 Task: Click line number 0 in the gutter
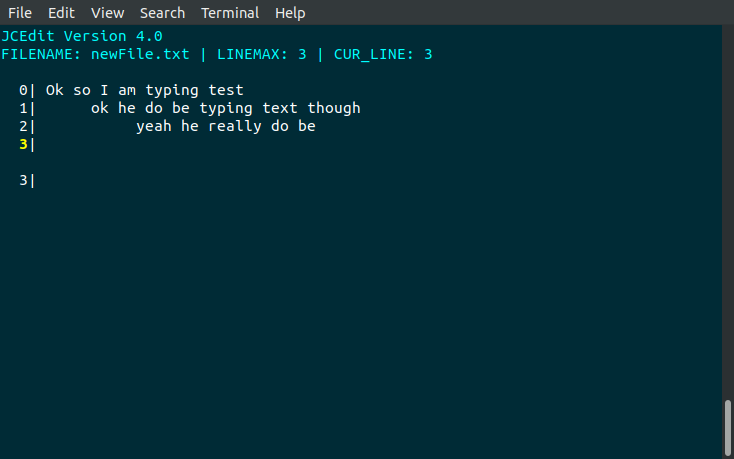pos(23,90)
